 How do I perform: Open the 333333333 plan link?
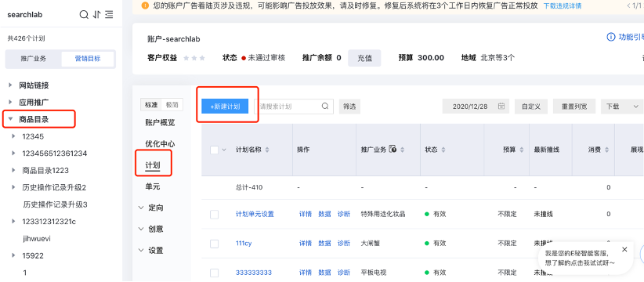point(253,273)
